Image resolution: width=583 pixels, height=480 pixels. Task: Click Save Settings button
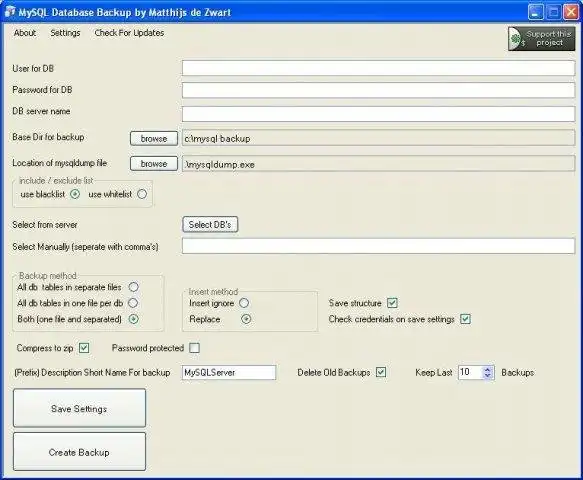80,408
